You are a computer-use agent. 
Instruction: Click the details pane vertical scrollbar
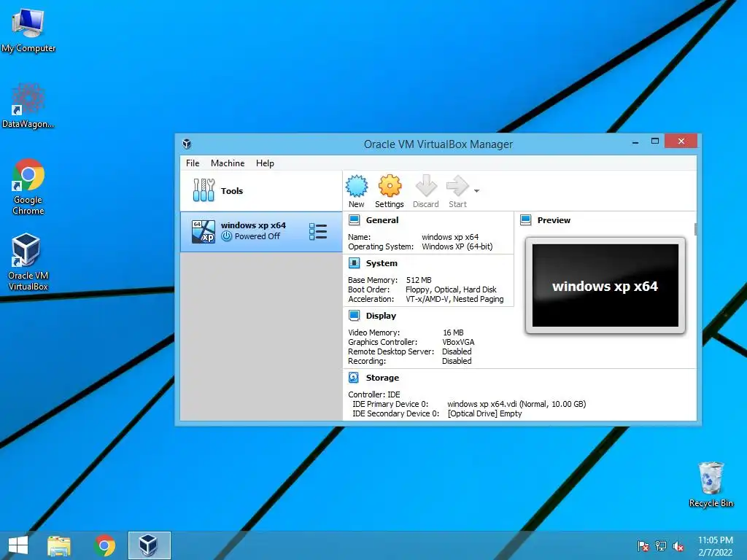pos(695,229)
